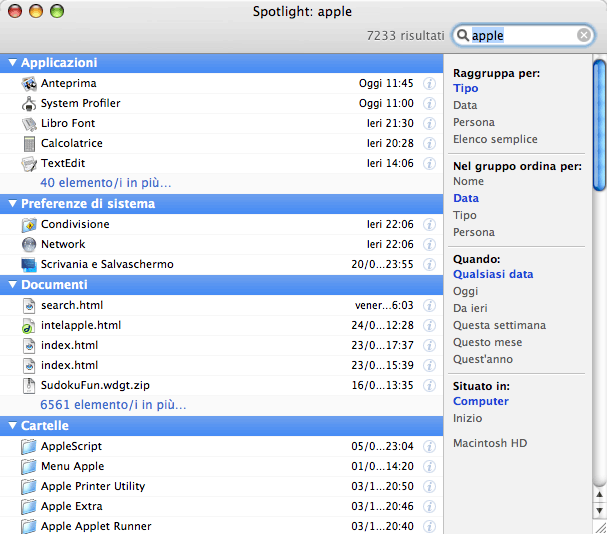This screenshot has width=607, height=534.
Task: Click the scrollbar up arrow
Action: 599,495
